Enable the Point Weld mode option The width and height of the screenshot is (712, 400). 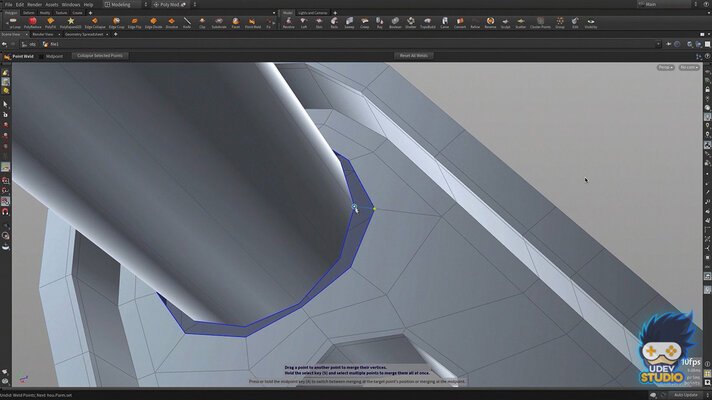point(22,55)
